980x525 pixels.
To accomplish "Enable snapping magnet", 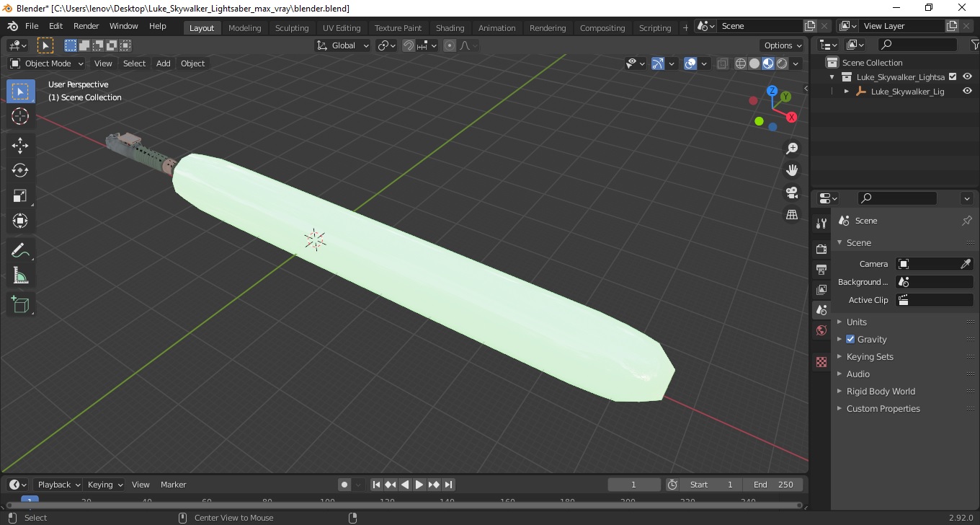I will [409, 45].
